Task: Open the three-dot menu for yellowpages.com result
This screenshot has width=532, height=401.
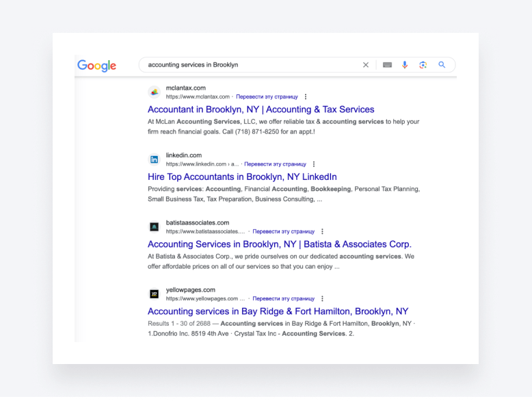Action: [x=322, y=299]
